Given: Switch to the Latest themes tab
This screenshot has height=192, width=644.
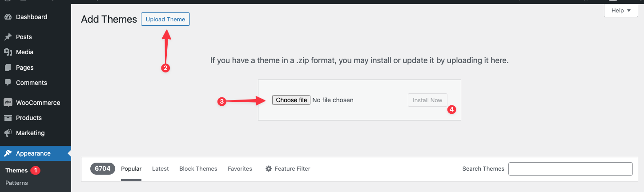Looking at the screenshot, I should 160,169.
